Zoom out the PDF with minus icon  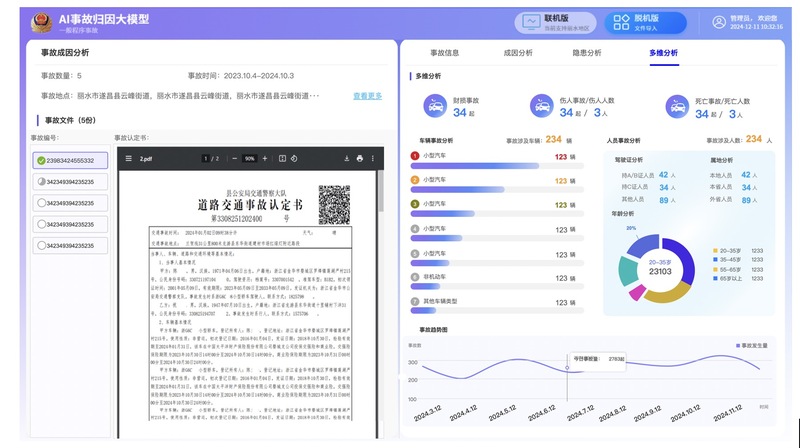235,159
